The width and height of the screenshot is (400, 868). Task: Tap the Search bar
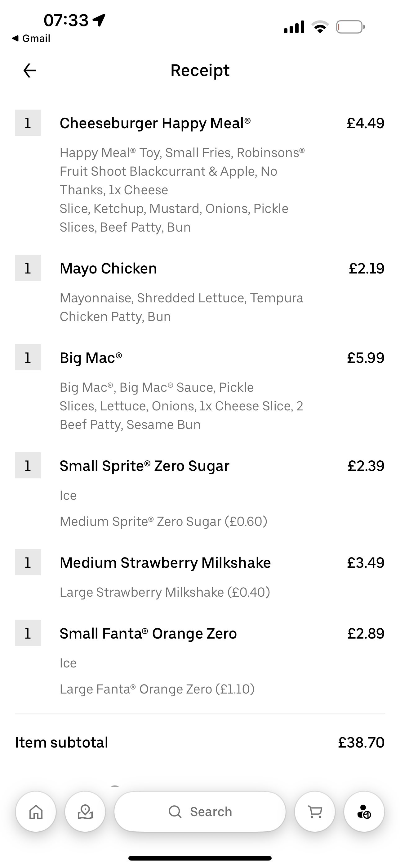point(200,811)
